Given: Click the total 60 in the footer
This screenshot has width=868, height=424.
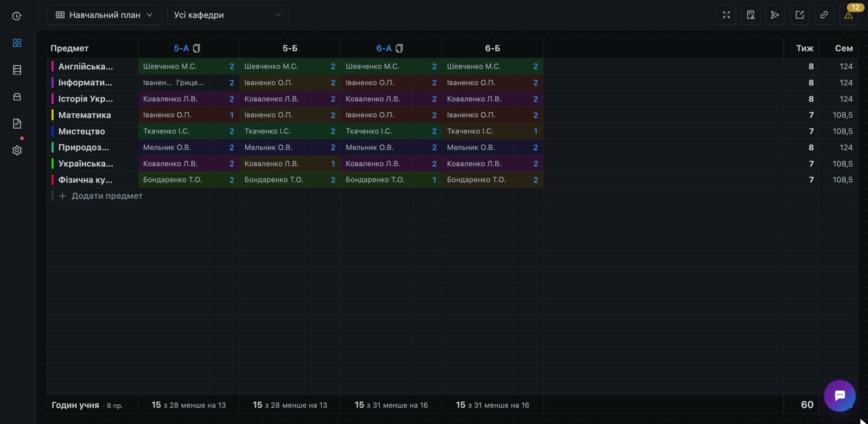Looking at the screenshot, I should coord(807,405).
